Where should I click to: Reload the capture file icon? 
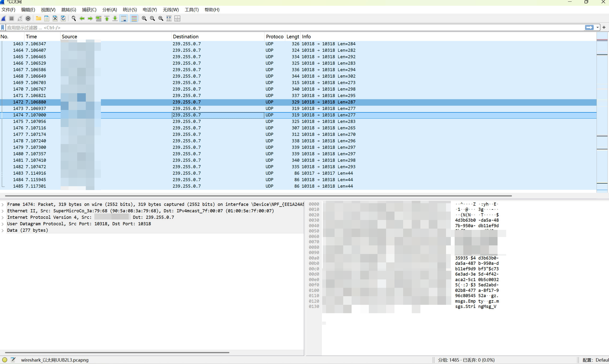click(63, 18)
